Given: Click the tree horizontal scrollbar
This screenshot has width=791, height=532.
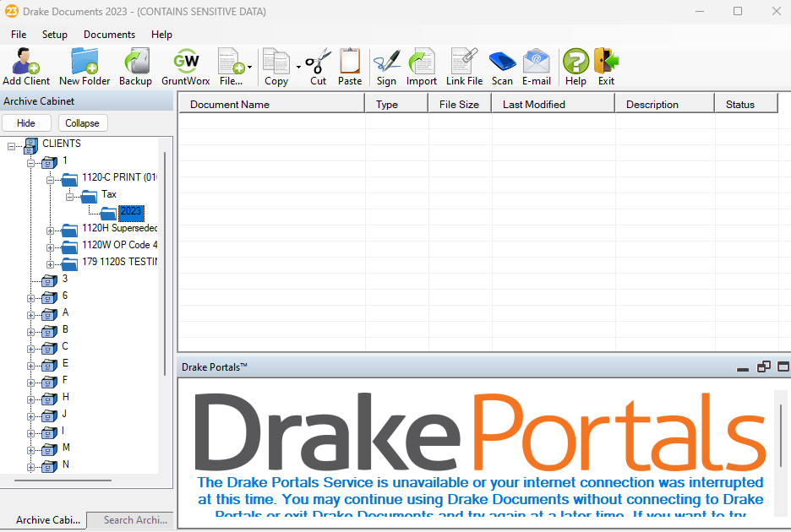Looking at the screenshot, I should [x=63, y=480].
